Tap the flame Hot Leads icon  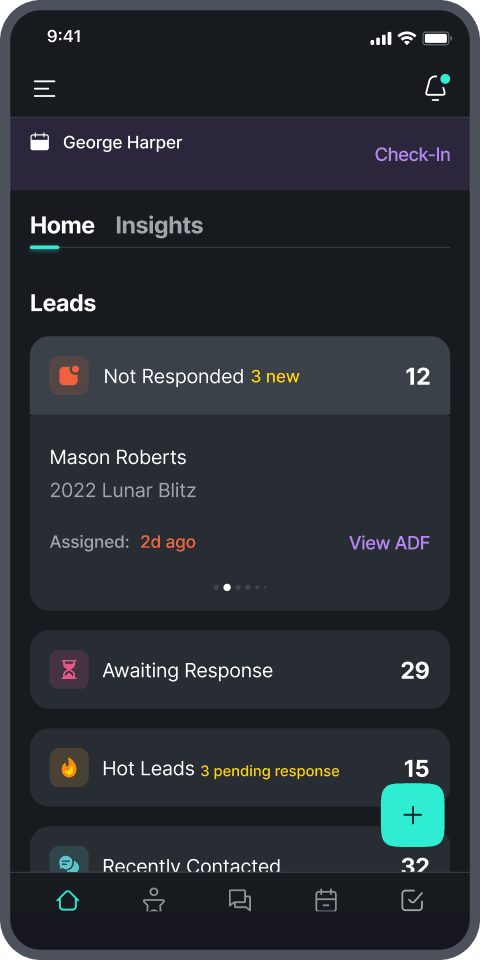pos(69,768)
